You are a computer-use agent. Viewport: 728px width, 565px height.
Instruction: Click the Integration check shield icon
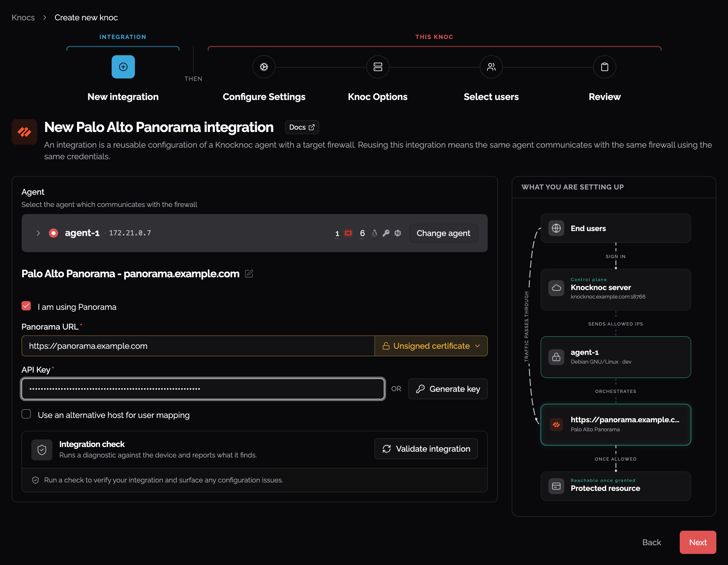42,450
